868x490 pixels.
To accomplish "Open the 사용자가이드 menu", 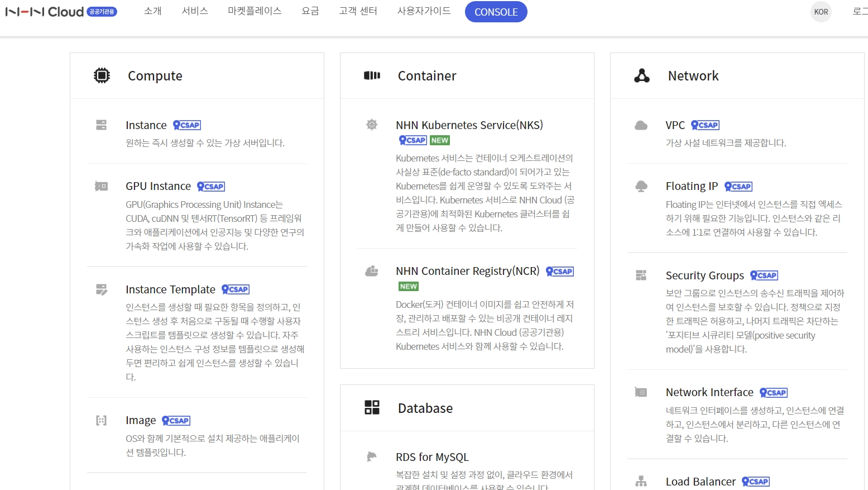I will coord(424,11).
